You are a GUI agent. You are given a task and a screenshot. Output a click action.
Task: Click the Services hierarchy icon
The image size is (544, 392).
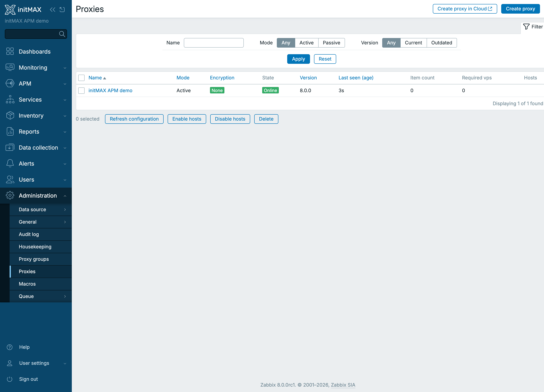coord(10,99)
